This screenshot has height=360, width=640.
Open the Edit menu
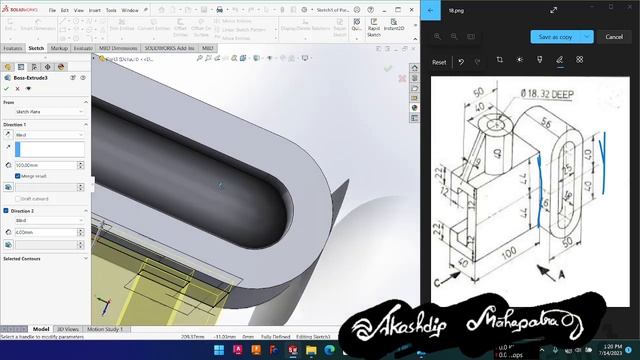pos(64,10)
